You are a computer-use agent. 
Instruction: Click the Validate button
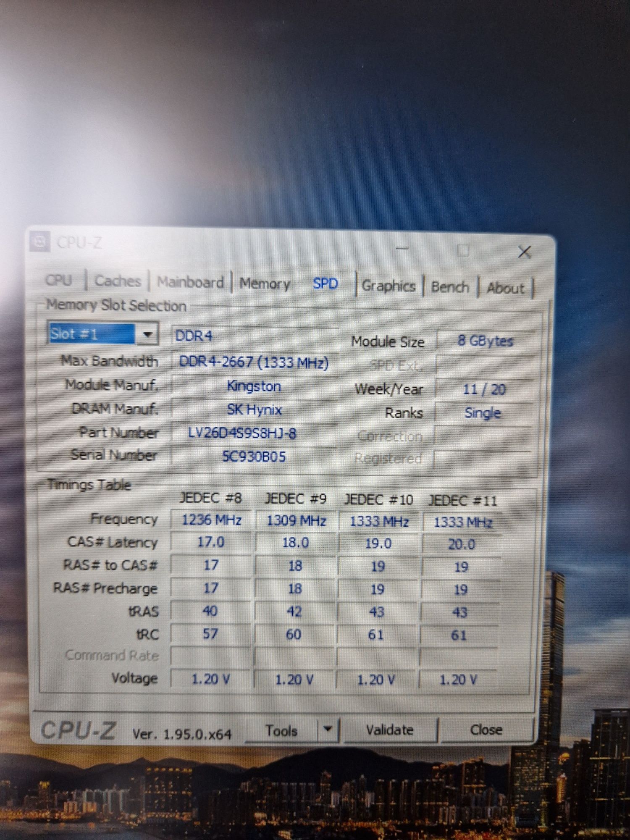pyautogui.click(x=390, y=730)
